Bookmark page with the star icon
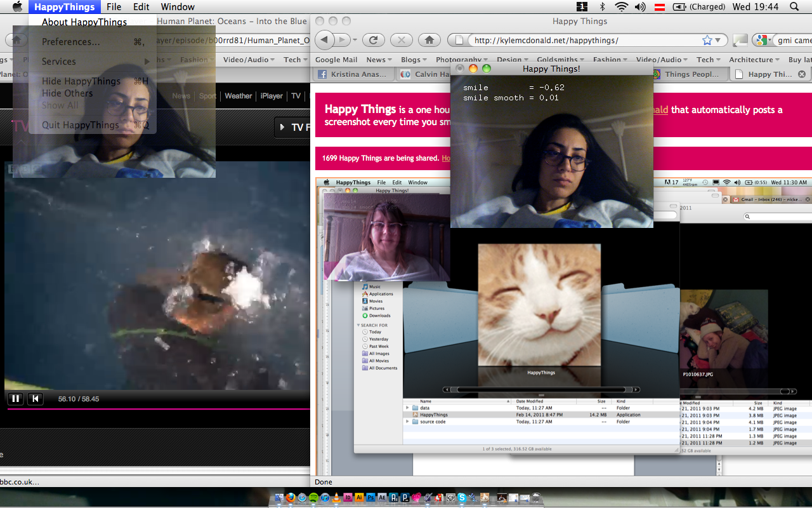 click(x=707, y=40)
